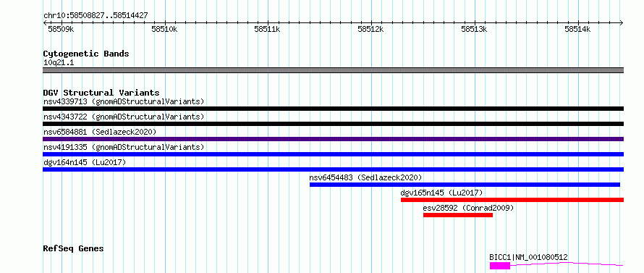Open the nsv4339713 (gnomADStructuralVariants) label
644x273 pixels.
point(124,101)
